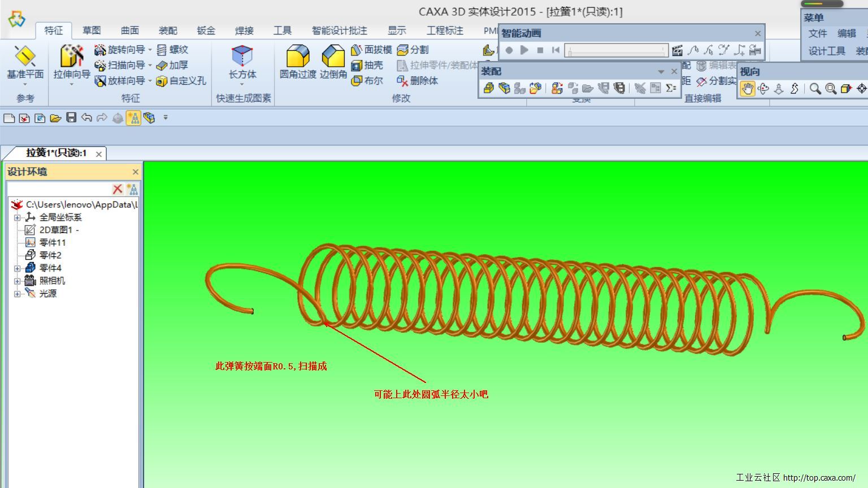Select the 拉簧1 document tab
This screenshot has height=488, width=868.
[56, 153]
